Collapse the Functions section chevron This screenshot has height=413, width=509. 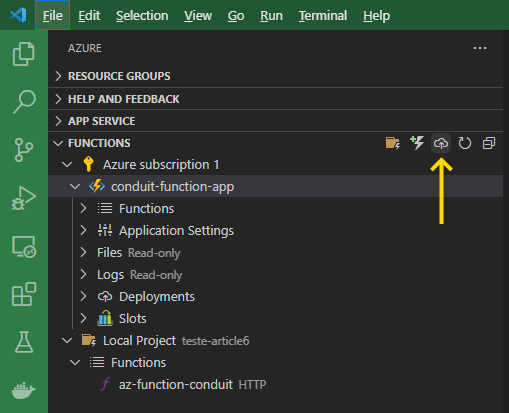pos(58,143)
